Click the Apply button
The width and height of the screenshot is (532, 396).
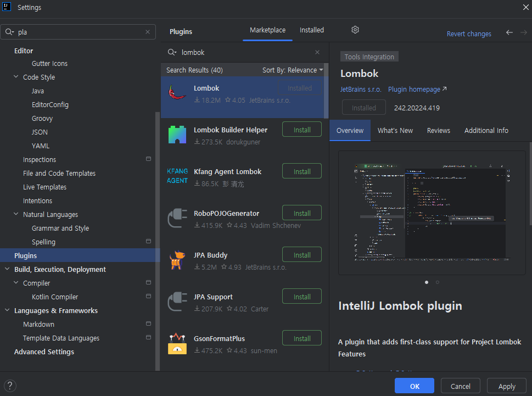coord(507,386)
